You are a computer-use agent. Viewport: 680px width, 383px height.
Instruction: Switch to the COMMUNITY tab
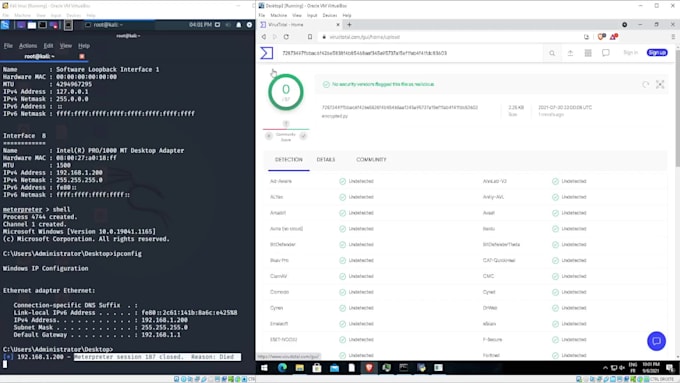point(371,160)
